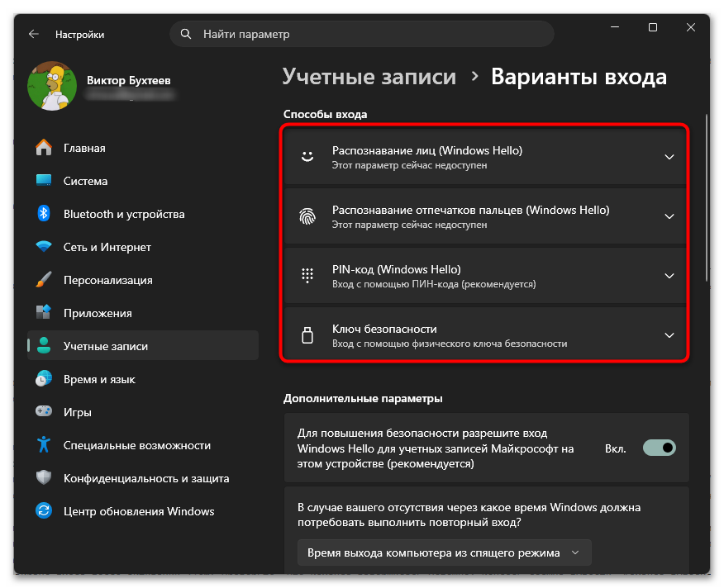Click the Центр обновления Windows refresh icon

pos(44,510)
